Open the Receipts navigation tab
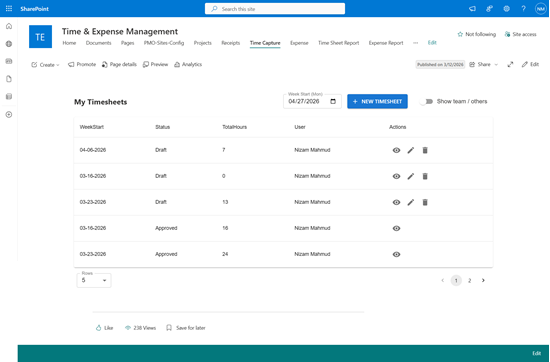The height and width of the screenshot is (362, 550). 230,43
